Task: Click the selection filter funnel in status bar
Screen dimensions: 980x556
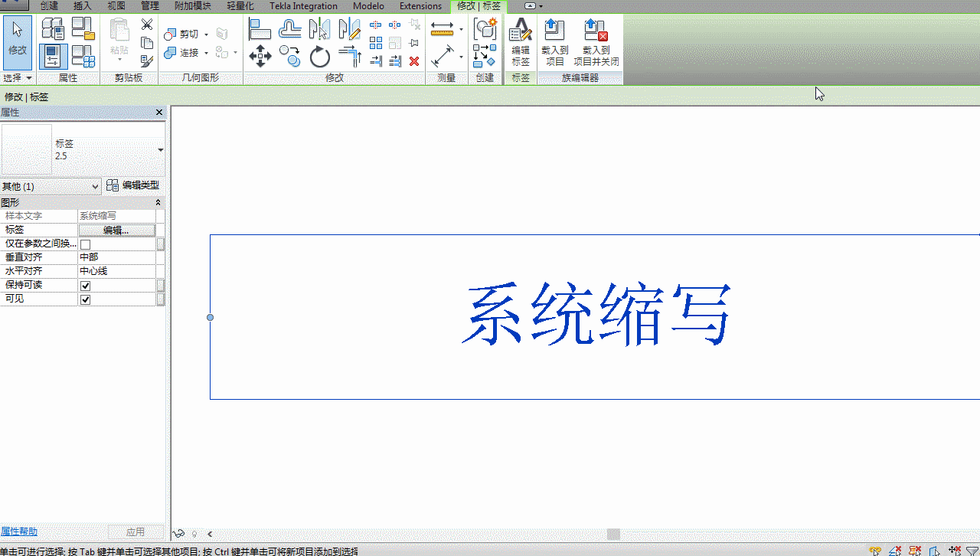Action: 973,551
